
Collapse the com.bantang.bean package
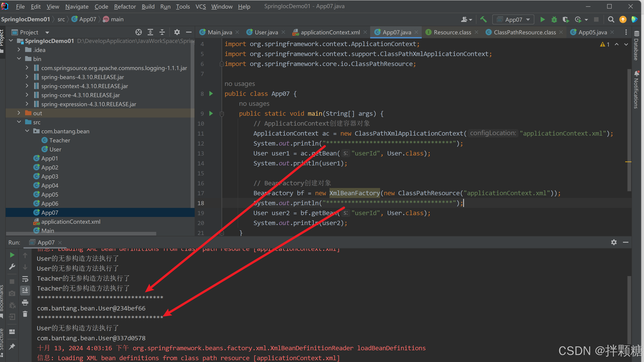pyautogui.click(x=27, y=131)
